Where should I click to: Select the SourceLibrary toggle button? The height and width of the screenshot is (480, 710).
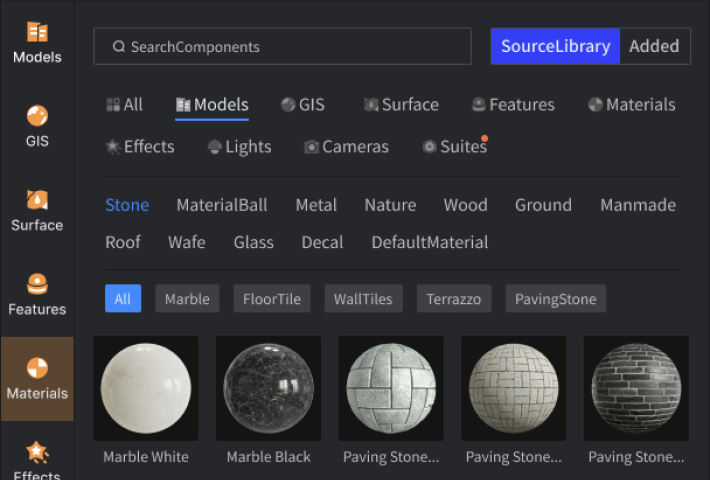pos(555,46)
